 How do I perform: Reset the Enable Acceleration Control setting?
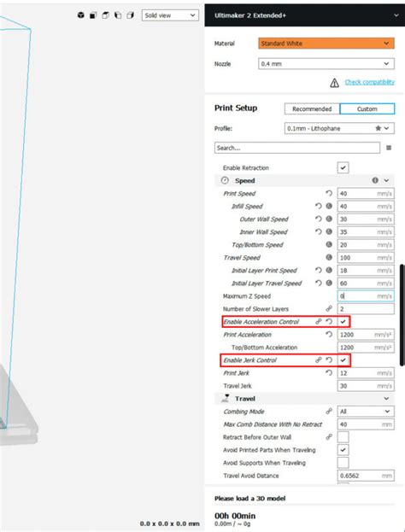(329, 321)
